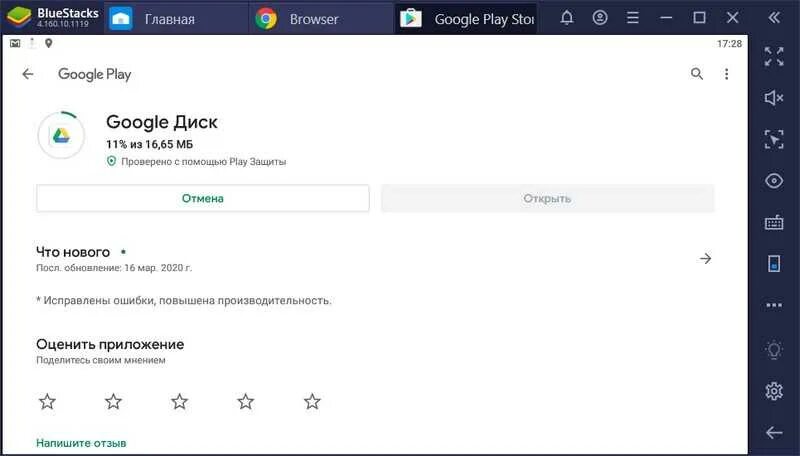Click the Открыть button
The height and width of the screenshot is (456, 800).
click(547, 198)
